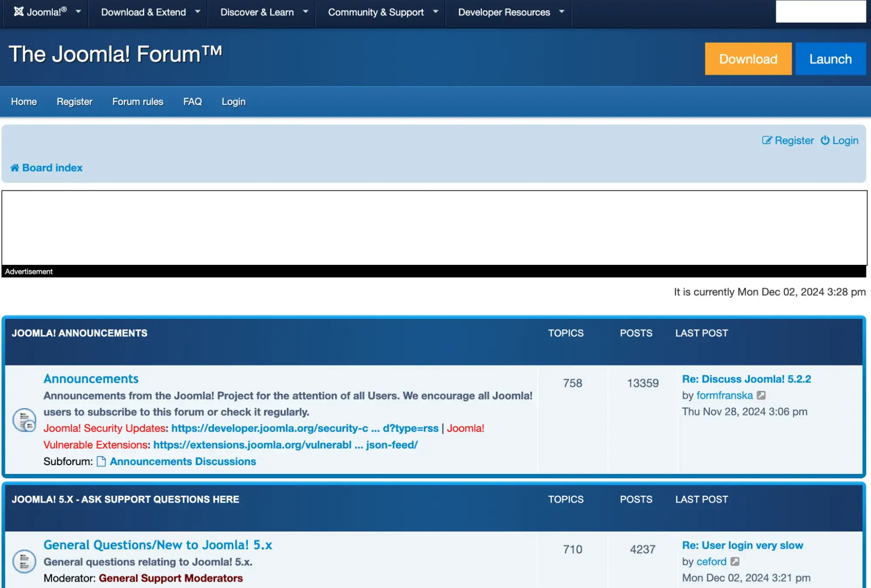Open the Joomla! menu label
The image size is (871, 588).
47,12
